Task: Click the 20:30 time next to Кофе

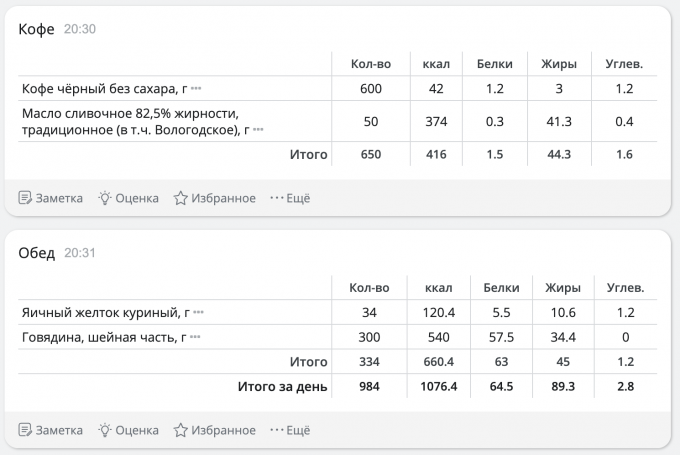Action: tap(80, 30)
